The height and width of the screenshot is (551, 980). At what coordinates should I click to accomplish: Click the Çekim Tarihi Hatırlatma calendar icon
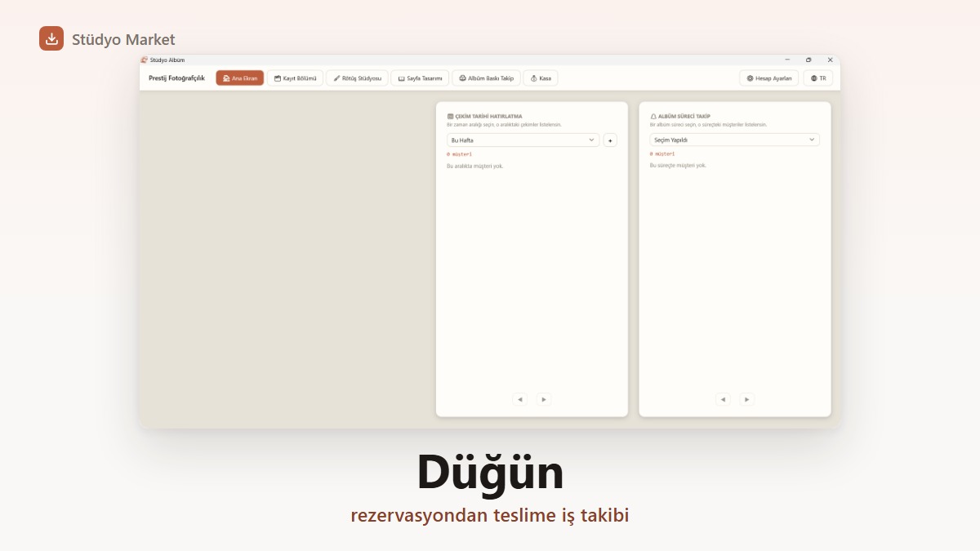(x=450, y=117)
